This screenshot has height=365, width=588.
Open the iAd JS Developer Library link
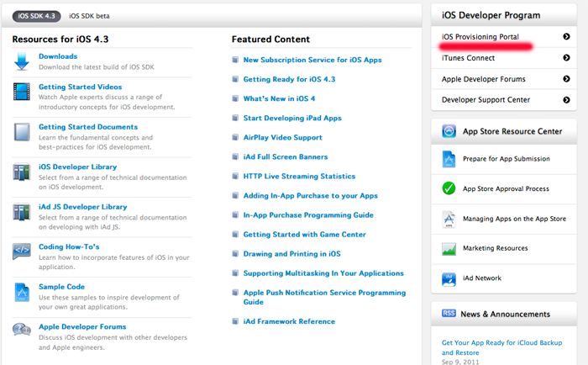pos(83,207)
